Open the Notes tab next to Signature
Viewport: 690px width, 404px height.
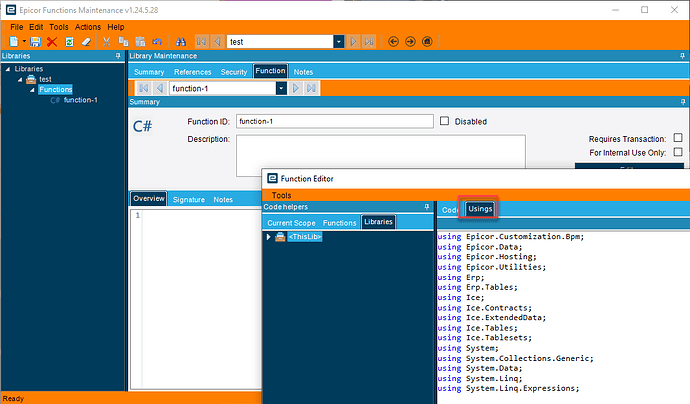(x=223, y=200)
